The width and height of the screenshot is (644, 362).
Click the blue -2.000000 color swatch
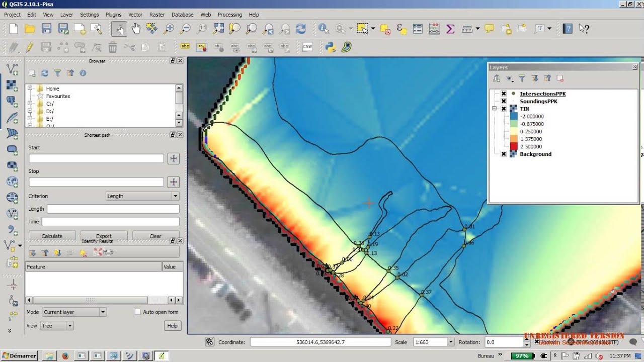coord(513,116)
